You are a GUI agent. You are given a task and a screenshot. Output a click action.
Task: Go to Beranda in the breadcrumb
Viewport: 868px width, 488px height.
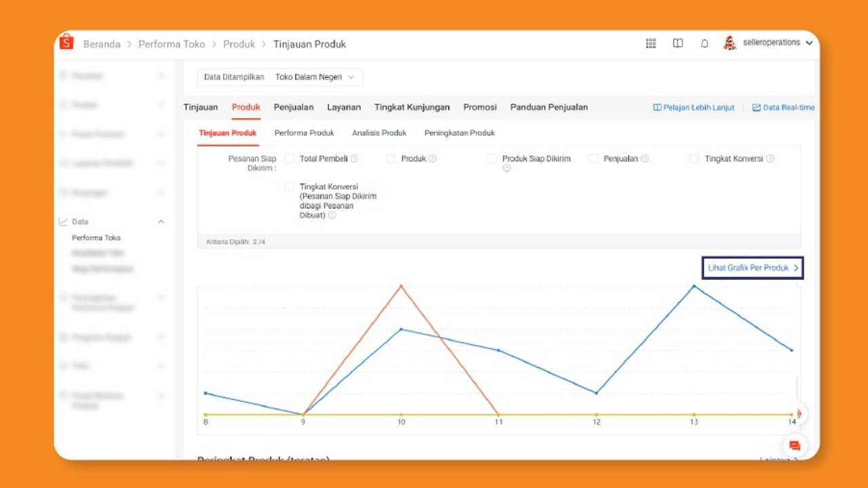coord(102,44)
